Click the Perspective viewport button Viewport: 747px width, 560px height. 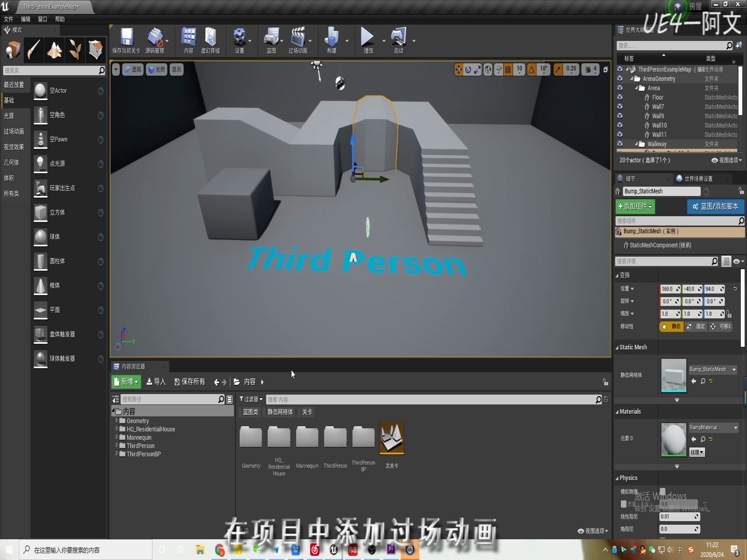(x=133, y=69)
